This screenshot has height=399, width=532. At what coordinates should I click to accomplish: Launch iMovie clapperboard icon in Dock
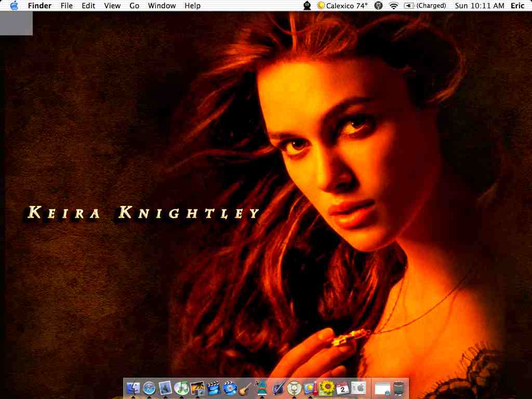[214, 388]
